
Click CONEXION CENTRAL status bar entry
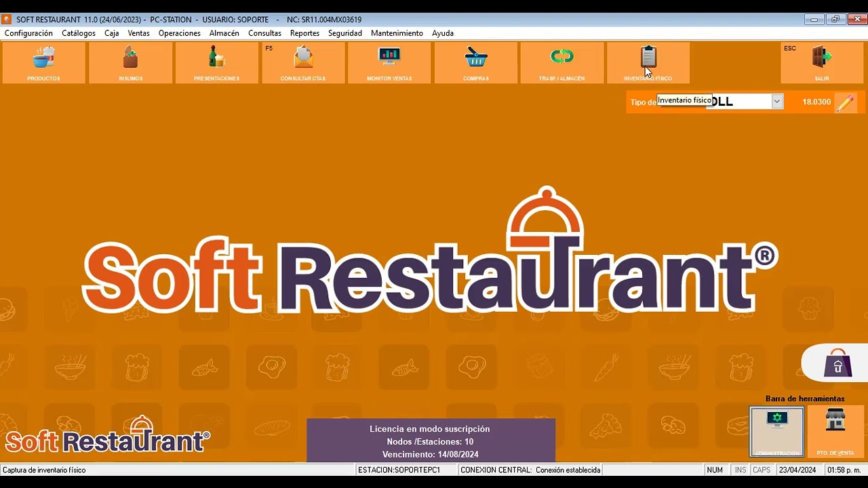(x=530, y=470)
